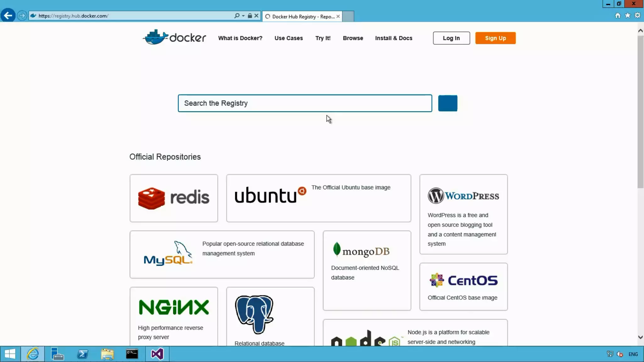
Task: Open the PostgreSQL elephant logo repository
Action: (x=254, y=314)
